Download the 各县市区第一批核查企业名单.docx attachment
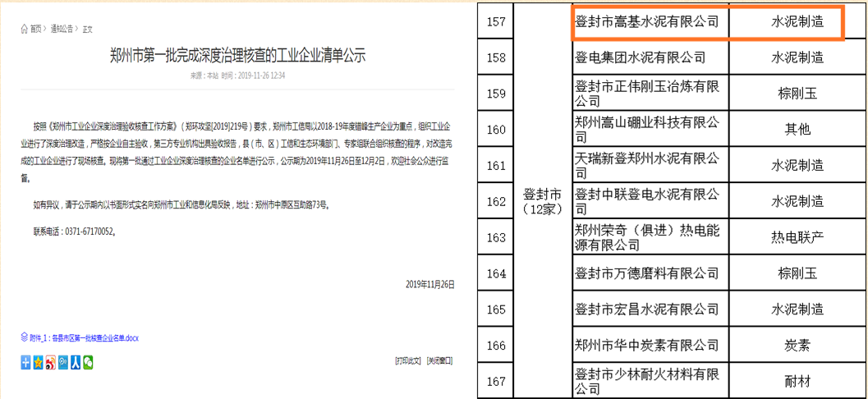Viewport: 868px width, 399px height. coord(89,337)
